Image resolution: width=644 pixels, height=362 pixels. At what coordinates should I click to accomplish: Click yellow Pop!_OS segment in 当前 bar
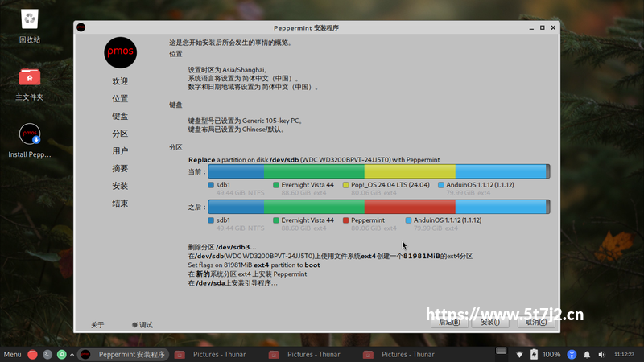click(x=410, y=171)
